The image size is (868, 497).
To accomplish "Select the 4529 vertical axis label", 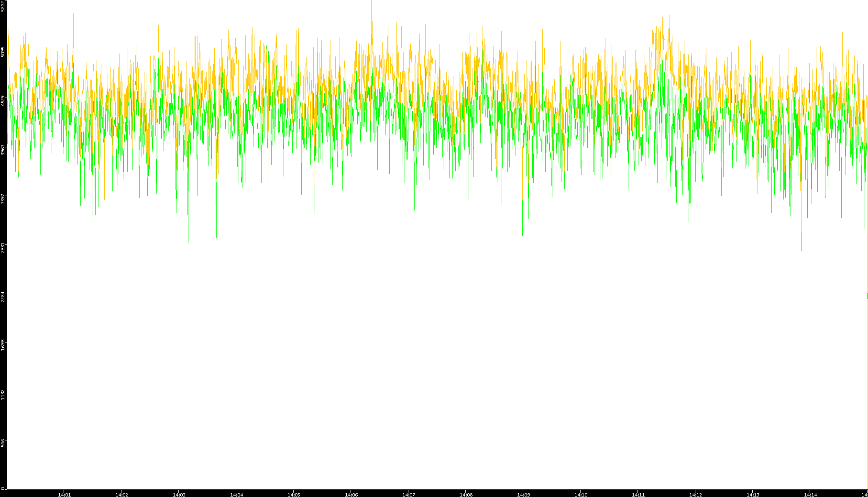I will 3,100.
